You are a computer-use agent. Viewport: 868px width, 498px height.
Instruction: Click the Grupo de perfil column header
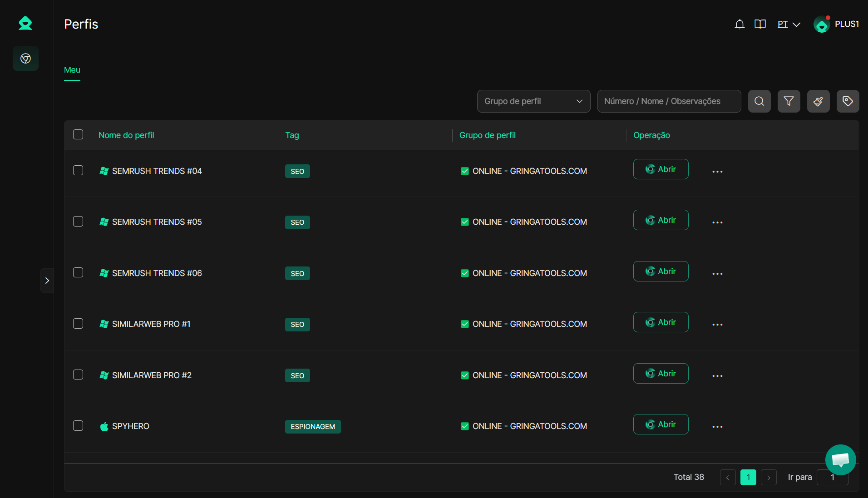[x=488, y=135]
